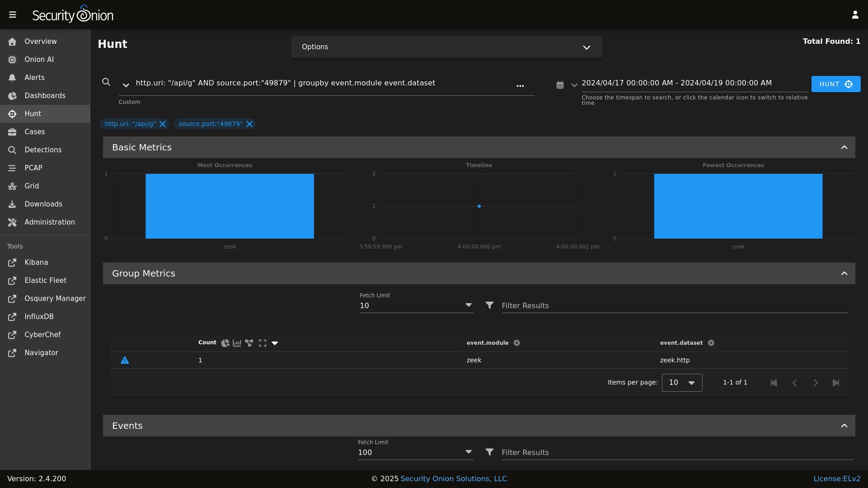Image resolution: width=868 pixels, height=488 pixels.
Task: Open the sankey diagram view for Count
Action: click(250, 343)
